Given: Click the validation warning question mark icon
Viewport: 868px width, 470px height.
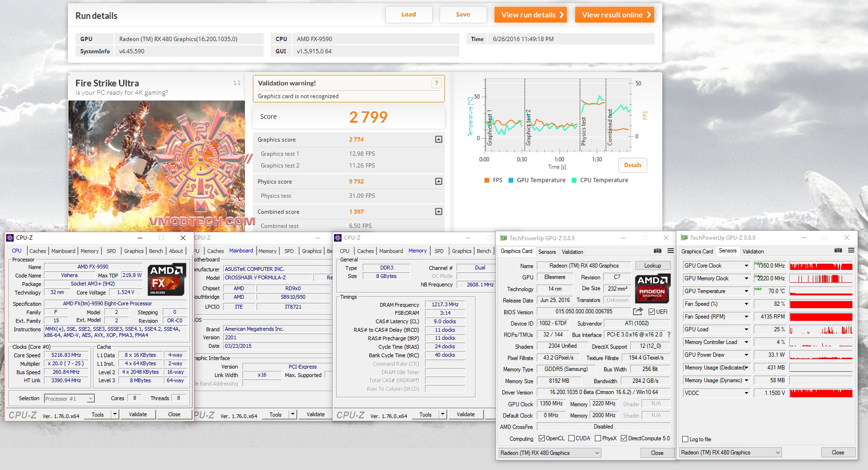Looking at the screenshot, I should 436,83.
